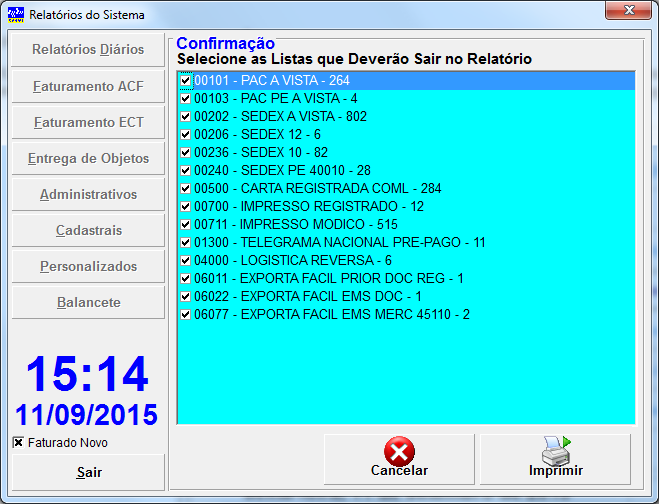Uncheck the 00103 - PAC PE A VISTA checkbox
This screenshot has height=504, width=659.
(x=185, y=98)
